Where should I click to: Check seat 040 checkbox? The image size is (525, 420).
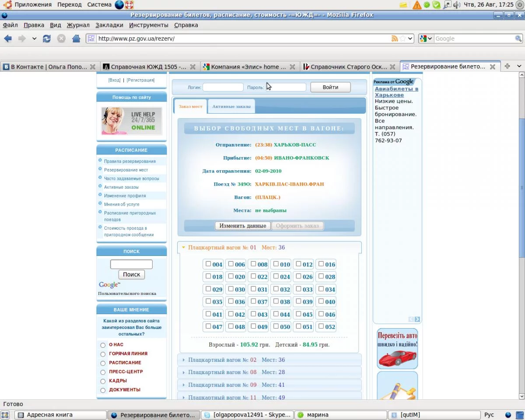(321, 301)
